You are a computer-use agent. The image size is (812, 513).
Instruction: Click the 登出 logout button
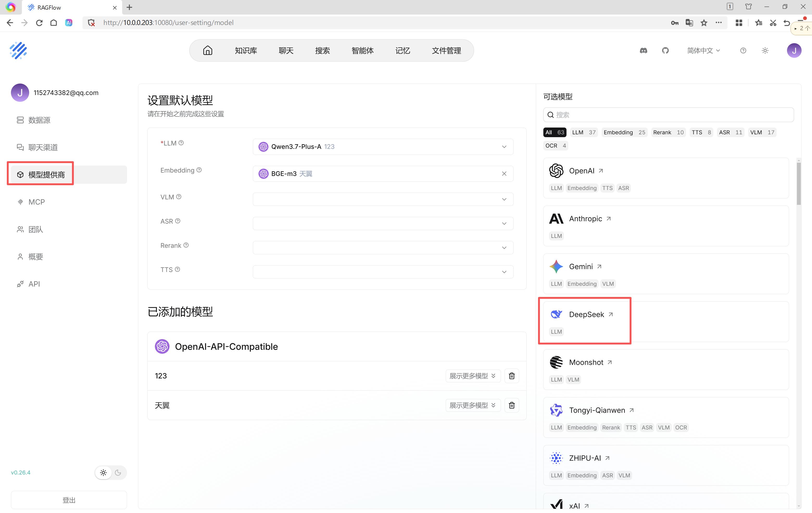pos(69,500)
